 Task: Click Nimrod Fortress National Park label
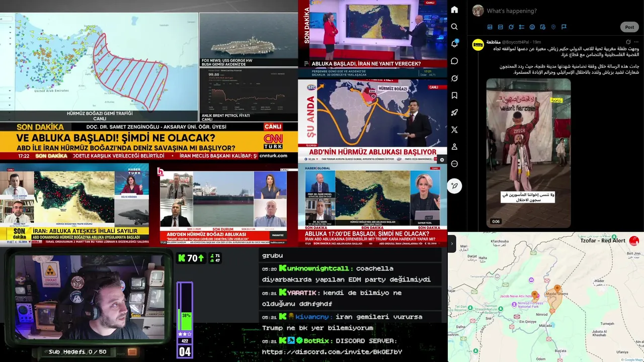point(530,304)
